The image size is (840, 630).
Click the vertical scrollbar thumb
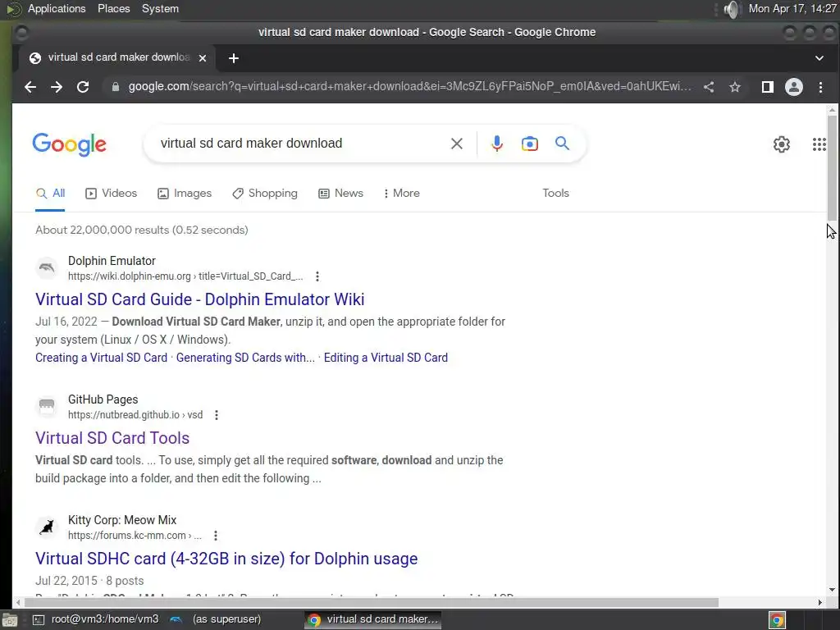(832, 167)
